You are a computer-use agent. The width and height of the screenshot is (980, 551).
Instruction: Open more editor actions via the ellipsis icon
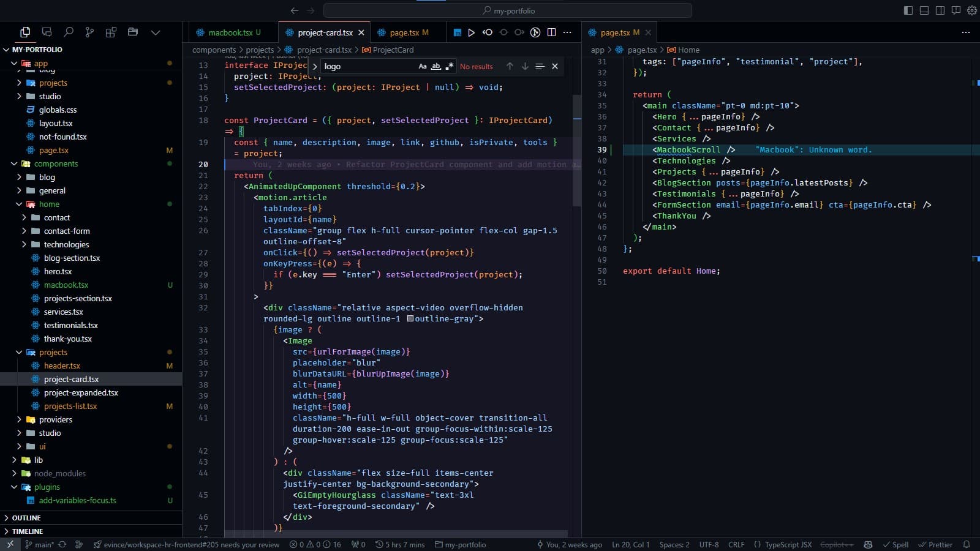(567, 32)
